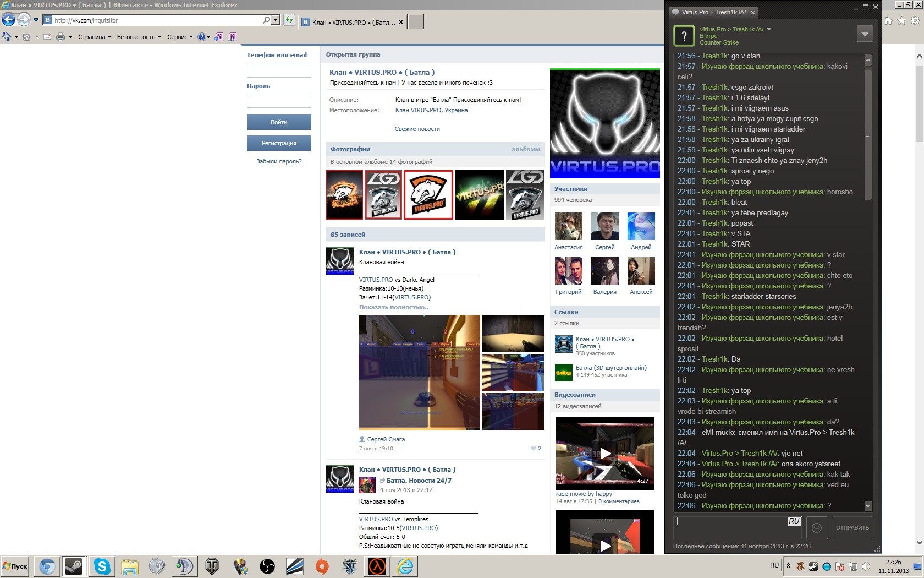The width and height of the screenshot is (924, 578).
Task: Open Skype from the taskbar
Action: point(102,566)
